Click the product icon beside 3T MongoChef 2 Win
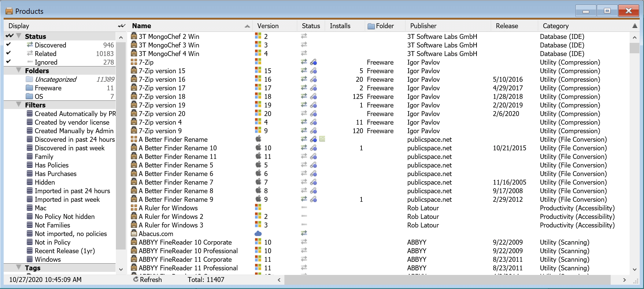This screenshot has width=644, height=289. [x=134, y=36]
